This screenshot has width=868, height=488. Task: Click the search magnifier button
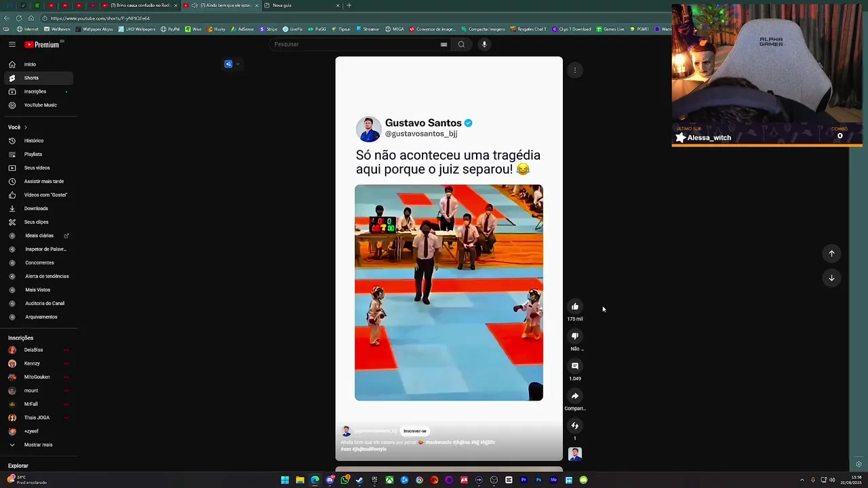tap(461, 44)
